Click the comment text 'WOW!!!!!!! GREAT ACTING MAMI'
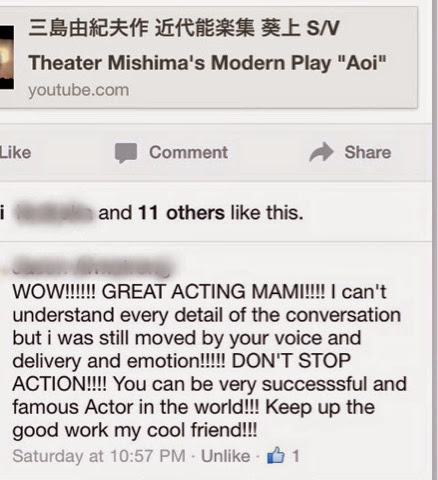 click(x=168, y=292)
